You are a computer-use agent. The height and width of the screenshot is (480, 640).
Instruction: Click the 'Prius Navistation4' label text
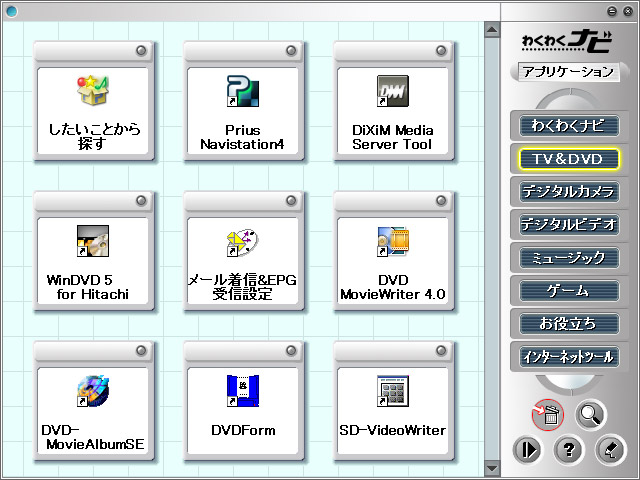(242, 137)
